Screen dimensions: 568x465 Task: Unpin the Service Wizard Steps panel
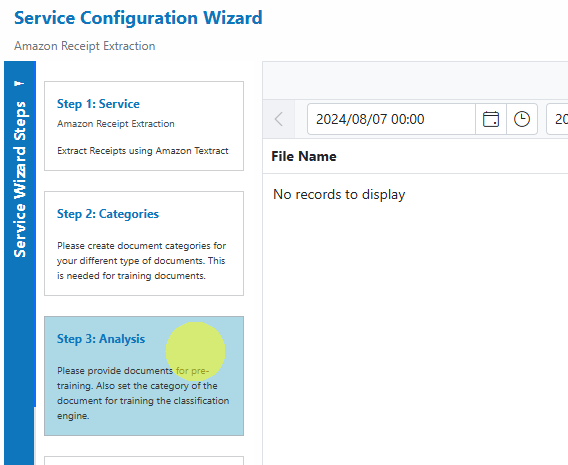click(19, 83)
